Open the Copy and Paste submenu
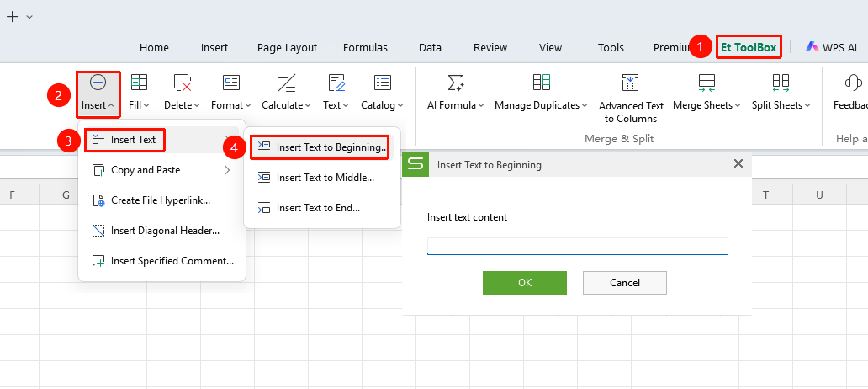This screenshot has height=389, width=868. 161,170
